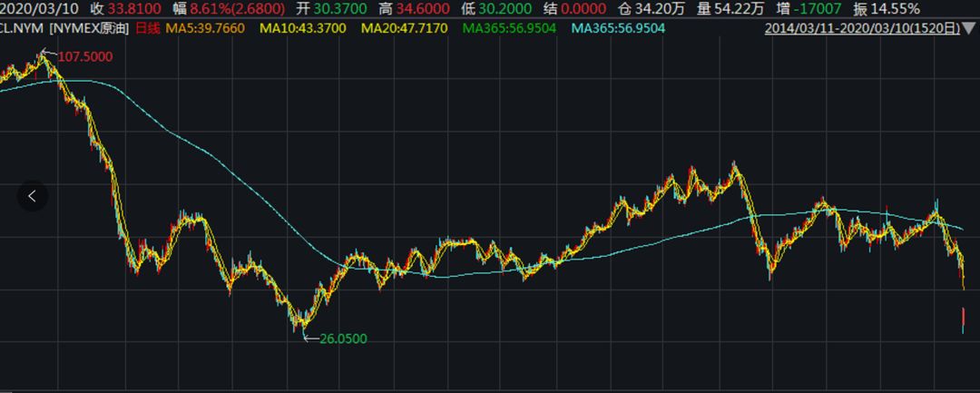Click the settlement value 0.0000
This screenshot has height=393, width=980.
583,9
